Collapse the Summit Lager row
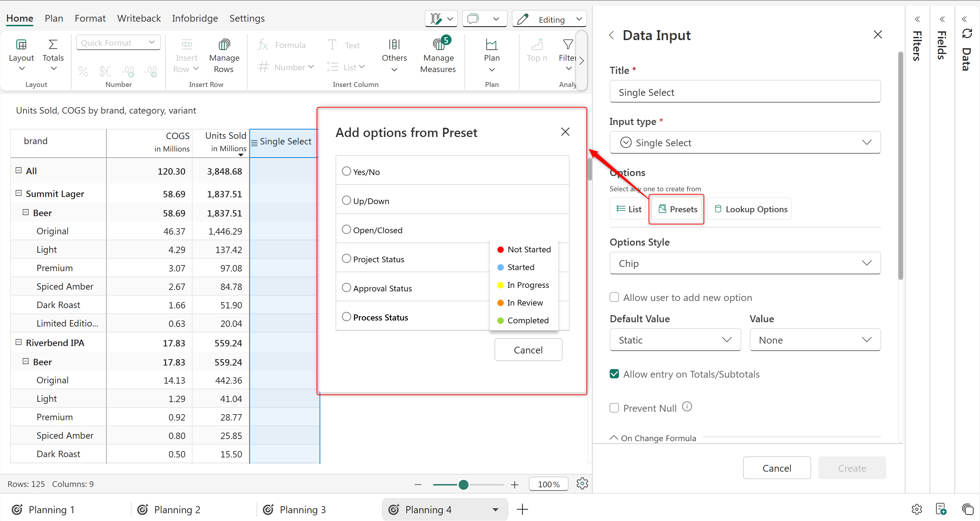This screenshot has width=980, height=521. click(x=18, y=193)
